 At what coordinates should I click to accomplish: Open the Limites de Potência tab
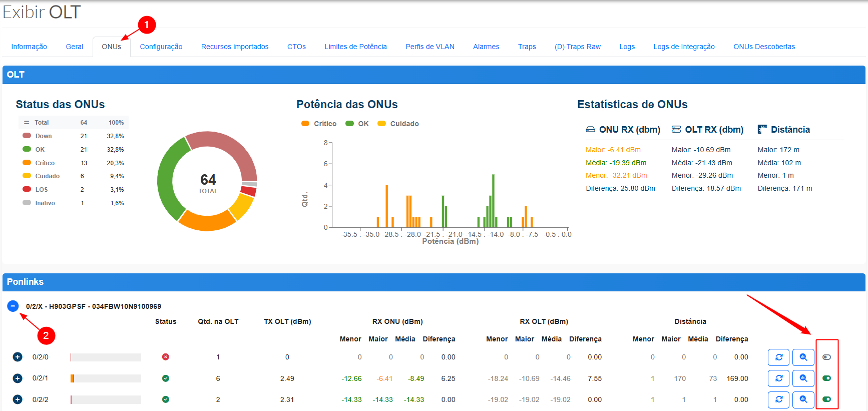[355, 47]
